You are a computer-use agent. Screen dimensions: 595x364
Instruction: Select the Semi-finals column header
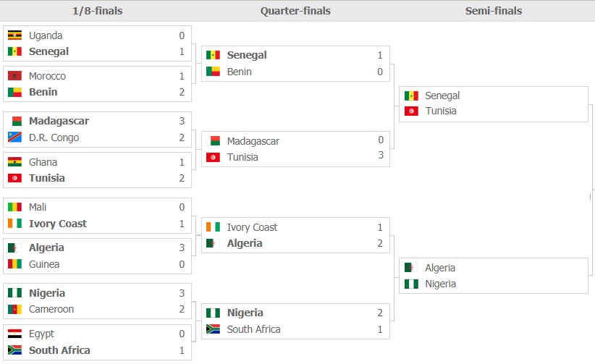click(494, 11)
